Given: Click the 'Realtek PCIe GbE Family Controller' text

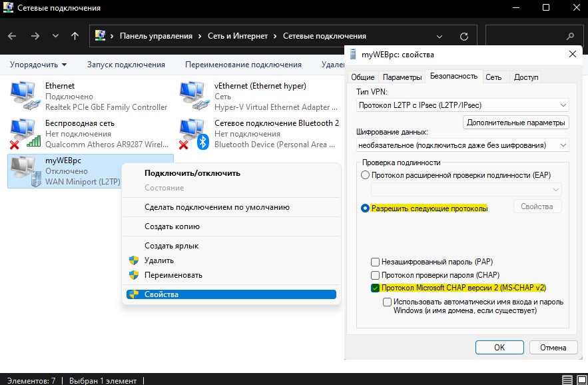Looking at the screenshot, I should [x=106, y=107].
